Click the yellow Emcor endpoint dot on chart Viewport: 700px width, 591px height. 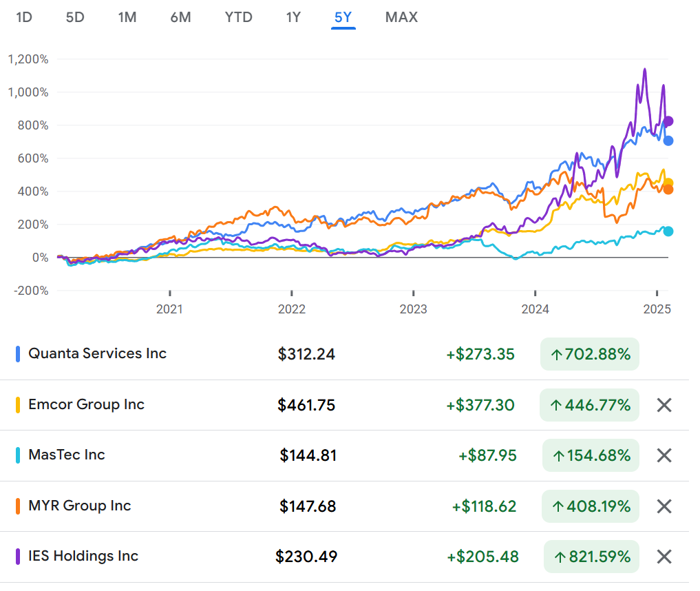(x=668, y=183)
